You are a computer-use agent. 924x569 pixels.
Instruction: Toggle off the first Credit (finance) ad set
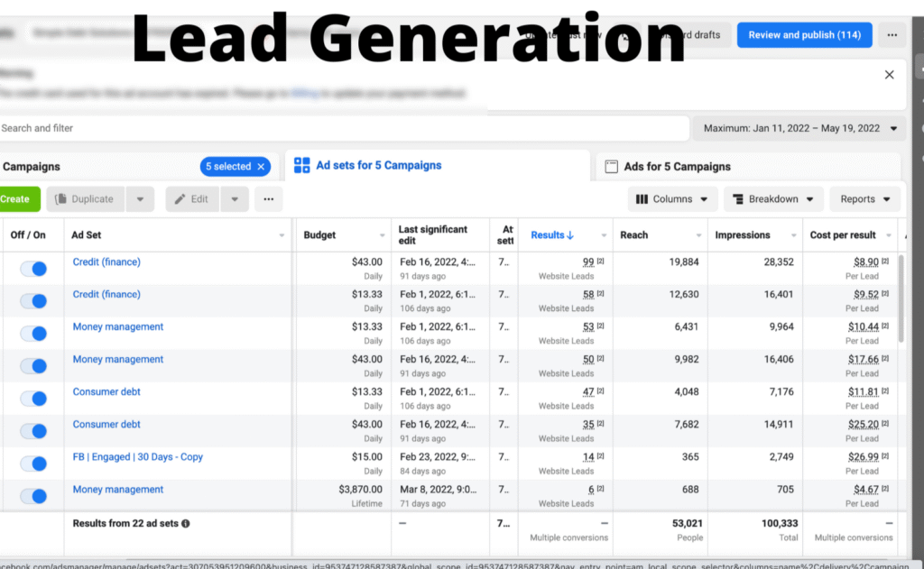click(x=33, y=269)
